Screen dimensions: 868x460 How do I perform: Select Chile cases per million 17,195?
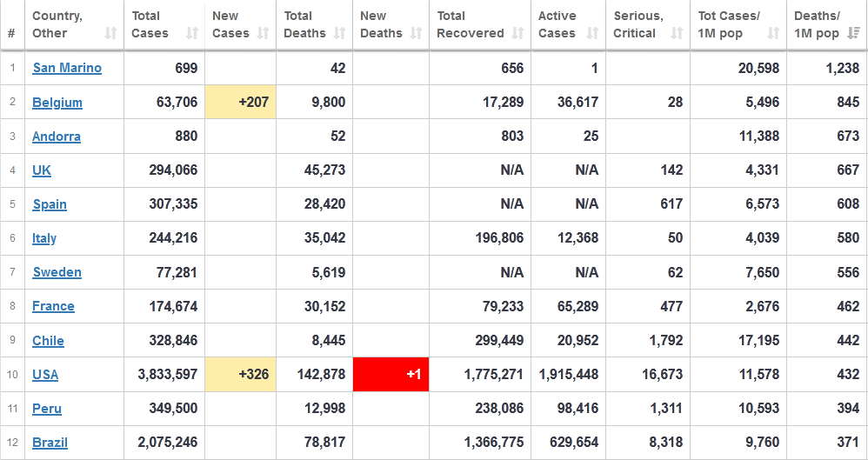pyautogui.click(x=759, y=340)
